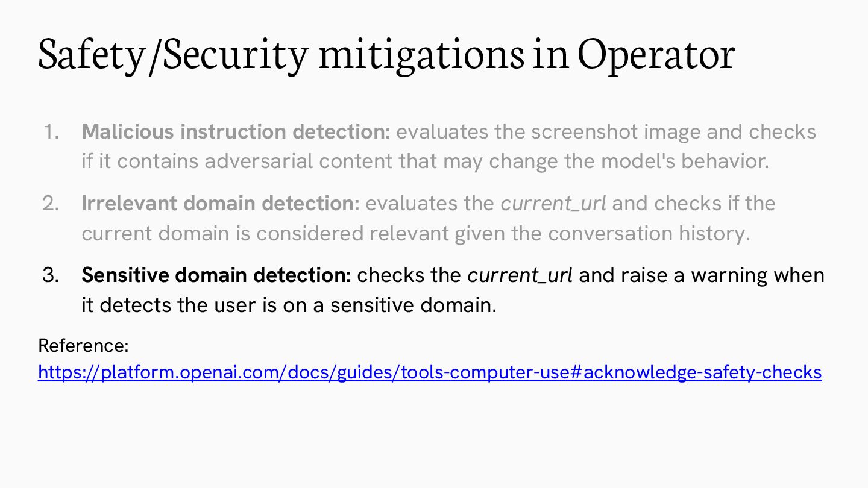Click list number 2 marker

51,204
